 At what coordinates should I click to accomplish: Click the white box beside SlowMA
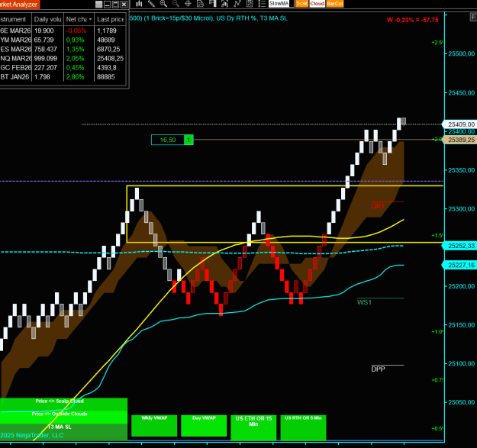[x=292, y=4]
